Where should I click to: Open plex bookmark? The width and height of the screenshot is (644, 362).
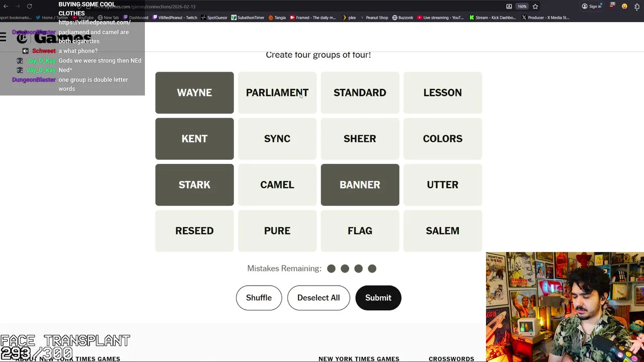pyautogui.click(x=349, y=18)
